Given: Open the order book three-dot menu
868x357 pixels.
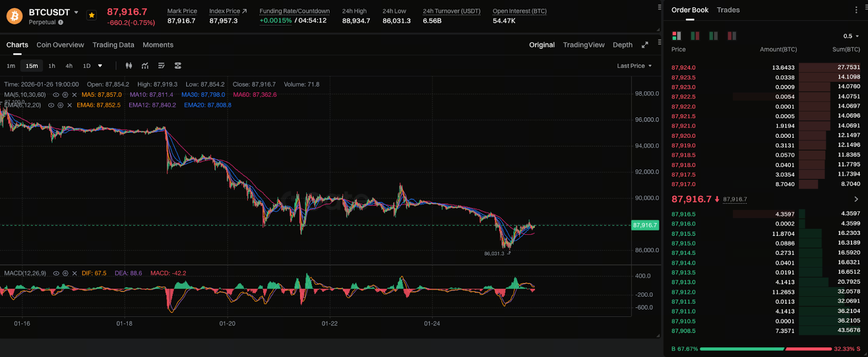Looking at the screenshot, I should [857, 10].
